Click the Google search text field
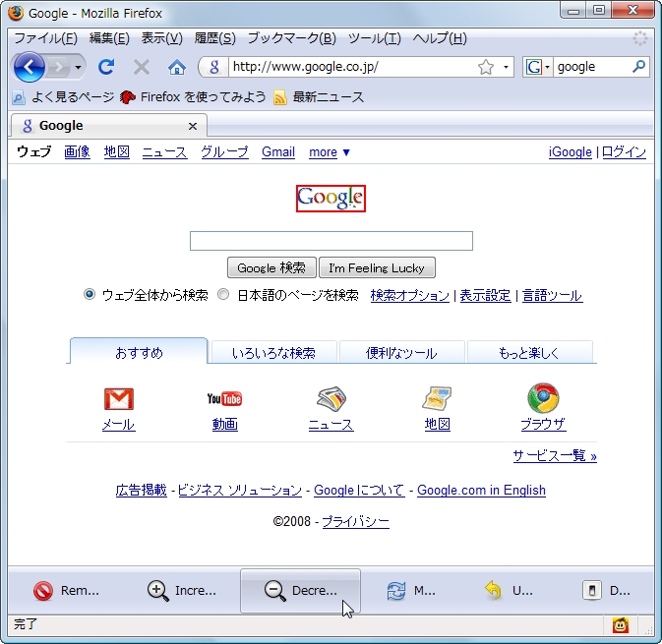The height and width of the screenshot is (644, 662). (x=331, y=241)
